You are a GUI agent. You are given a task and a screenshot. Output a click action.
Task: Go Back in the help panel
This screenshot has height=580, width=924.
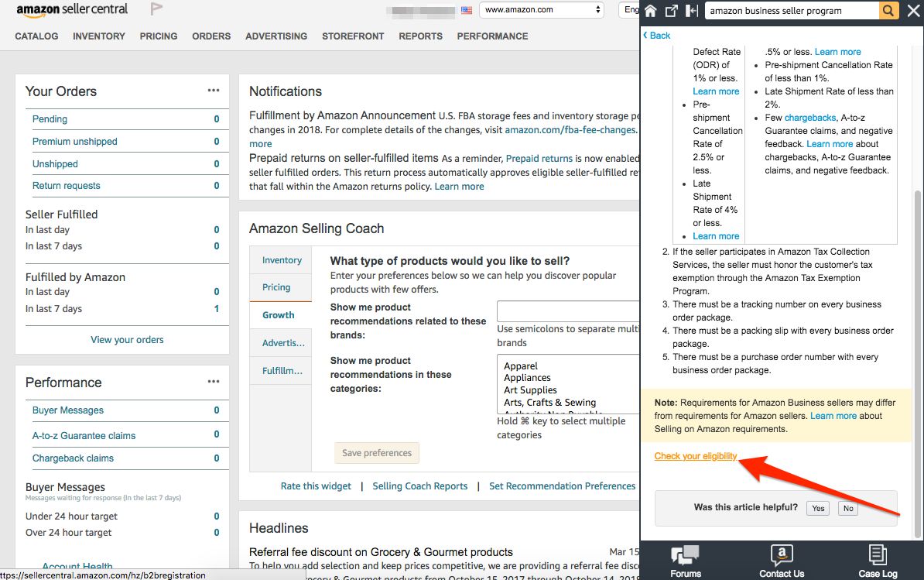(x=656, y=36)
